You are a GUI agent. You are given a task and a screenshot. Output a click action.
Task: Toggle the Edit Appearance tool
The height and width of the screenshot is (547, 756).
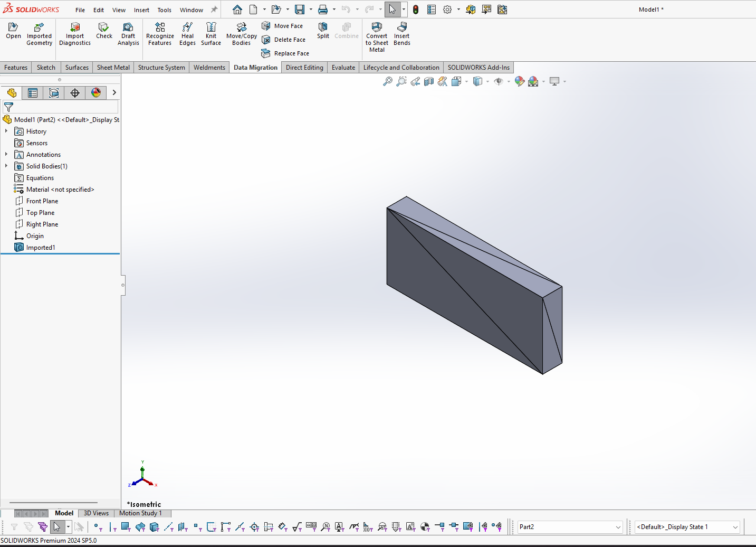tap(520, 81)
